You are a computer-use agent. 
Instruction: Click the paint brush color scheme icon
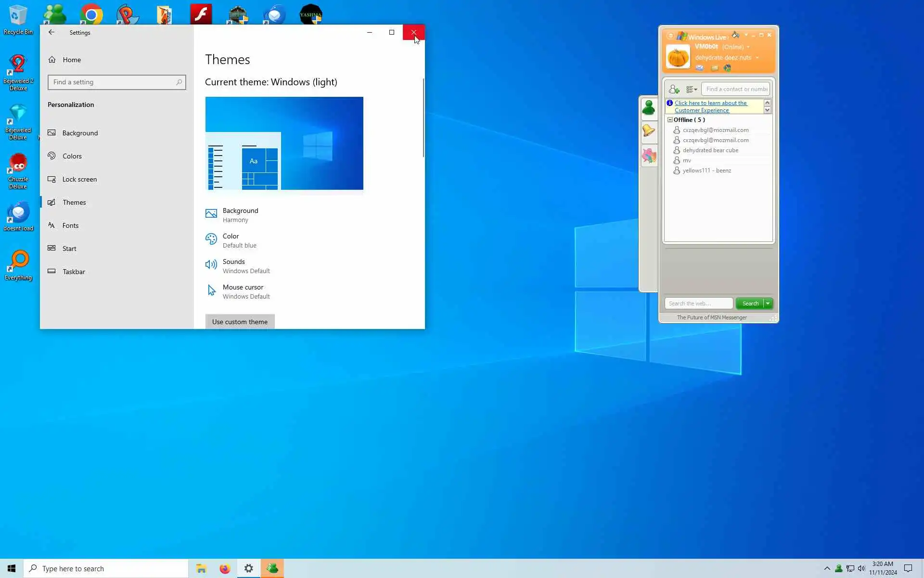click(x=735, y=35)
